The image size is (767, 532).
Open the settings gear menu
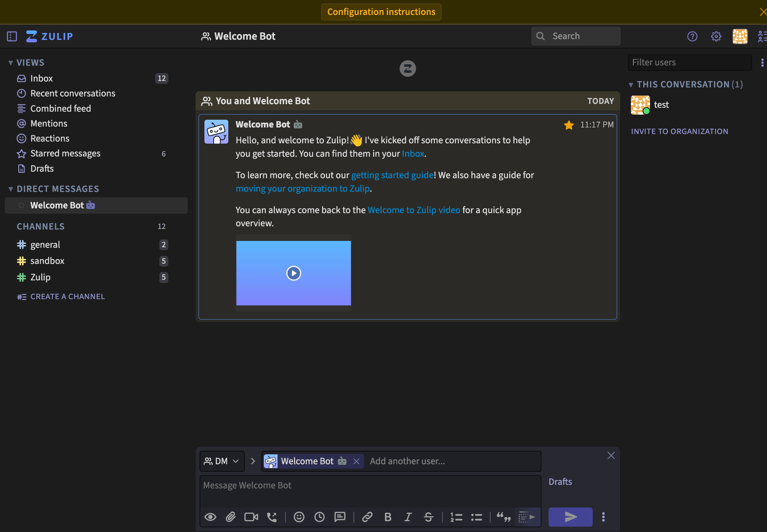716,36
